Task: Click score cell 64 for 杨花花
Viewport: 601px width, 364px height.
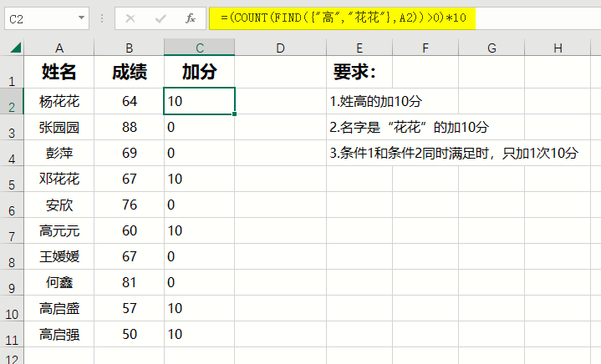Action: (x=130, y=101)
